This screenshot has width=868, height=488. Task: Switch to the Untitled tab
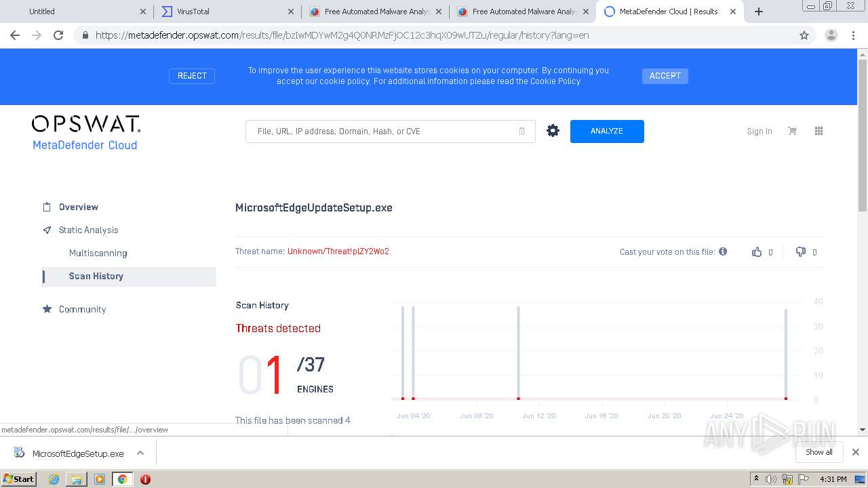click(x=79, y=12)
